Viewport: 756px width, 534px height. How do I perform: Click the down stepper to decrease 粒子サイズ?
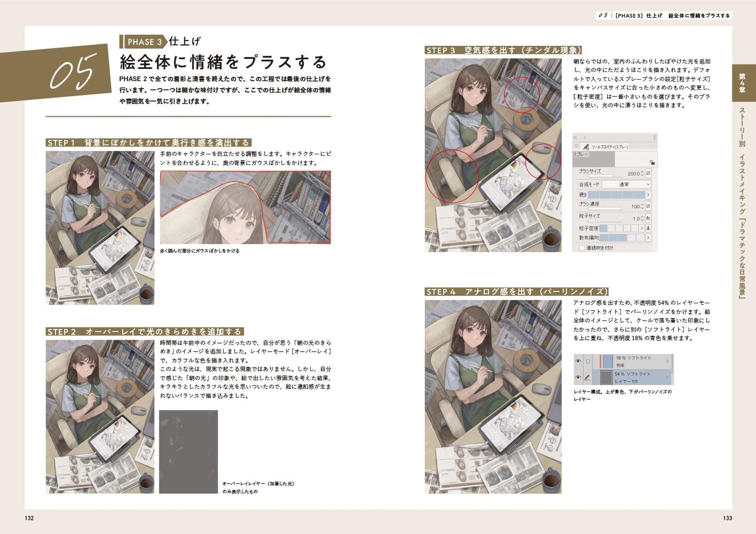(x=641, y=220)
